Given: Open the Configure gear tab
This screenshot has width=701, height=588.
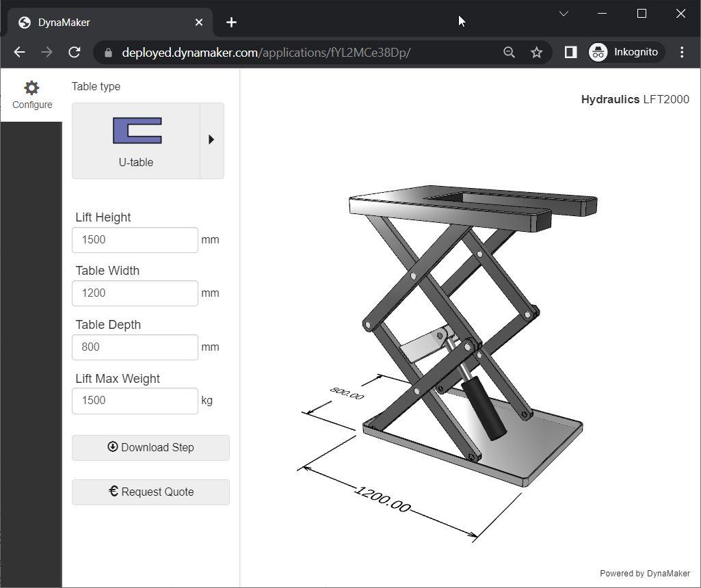Looking at the screenshot, I should pyautogui.click(x=31, y=95).
